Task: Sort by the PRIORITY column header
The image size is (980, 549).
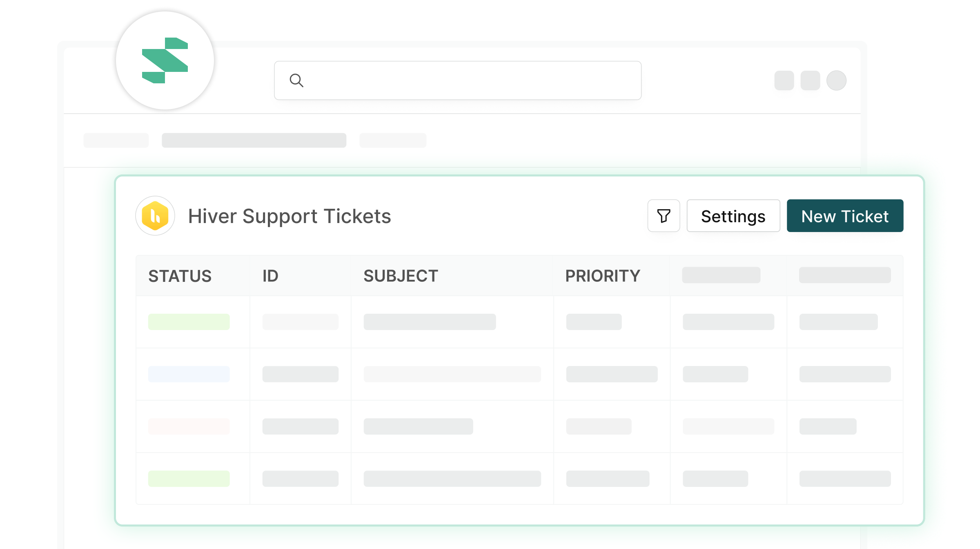Action: click(x=603, y=276)
